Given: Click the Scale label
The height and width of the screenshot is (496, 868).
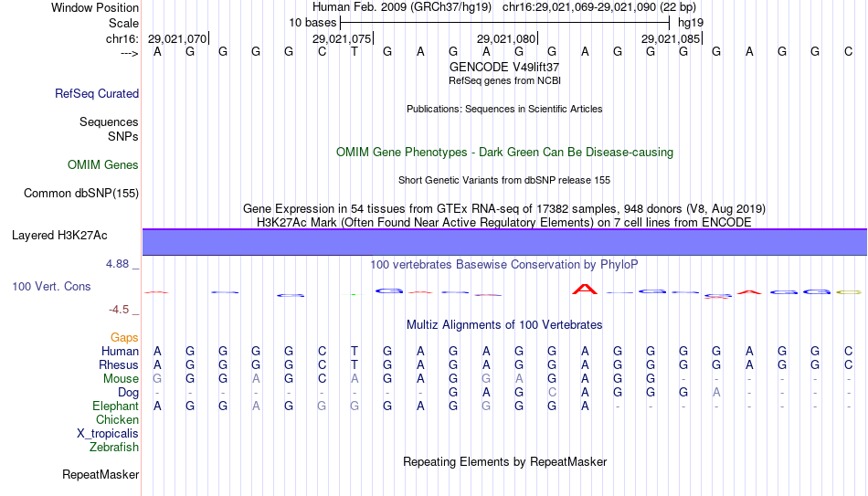Looking at the screenshot, I should (x=123, y=23).
